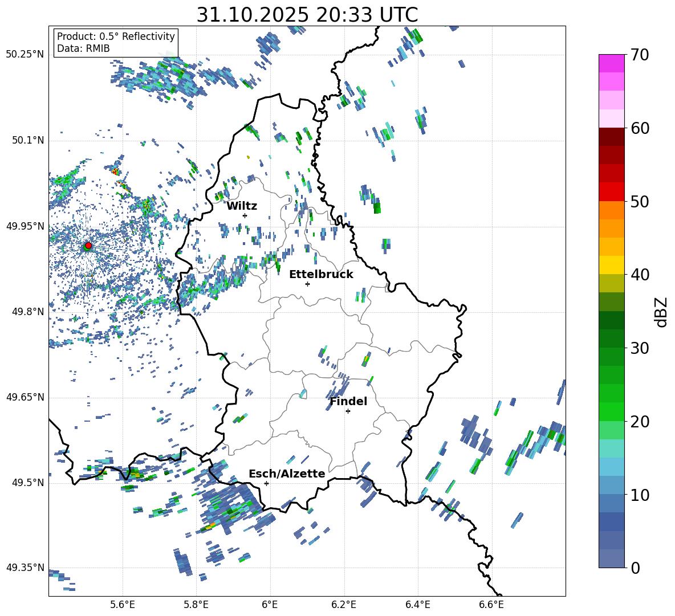
Task: Click the Esch/Alzette station cross marker
Action: pyautogui.click(x=266, y=483)
